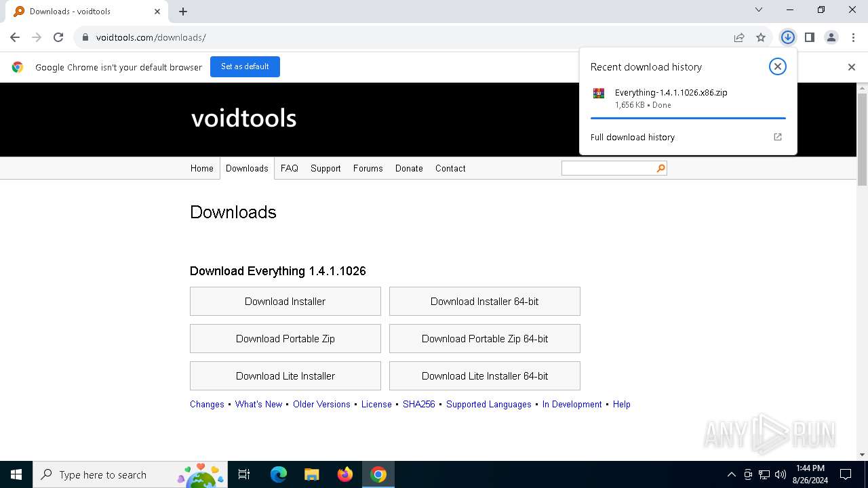The image size is (868, 488).
Task: Go back to the previous page
Action: tap(15, 37)
